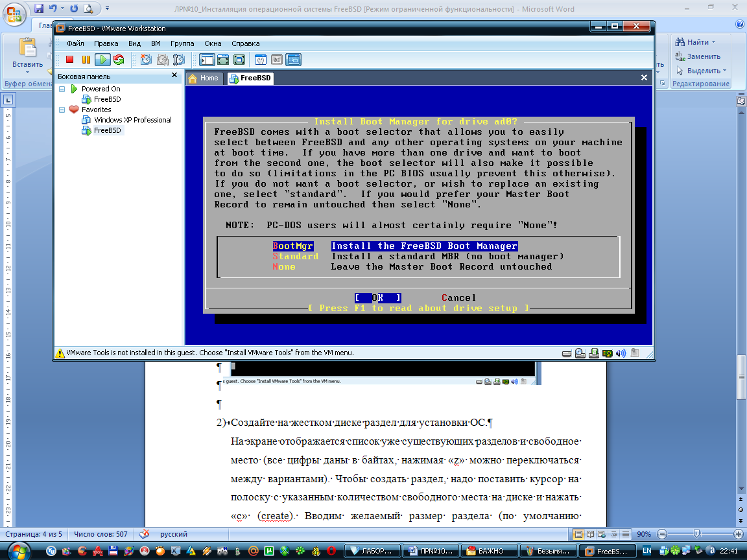Toggle the console view icon in VMware toolbar
747x560 pixels.
294,60
